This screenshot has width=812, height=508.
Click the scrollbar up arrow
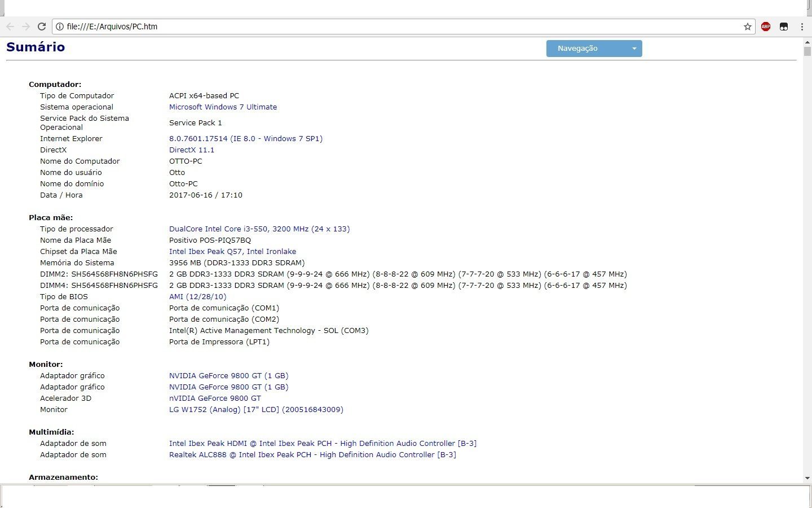coord(807,42)
